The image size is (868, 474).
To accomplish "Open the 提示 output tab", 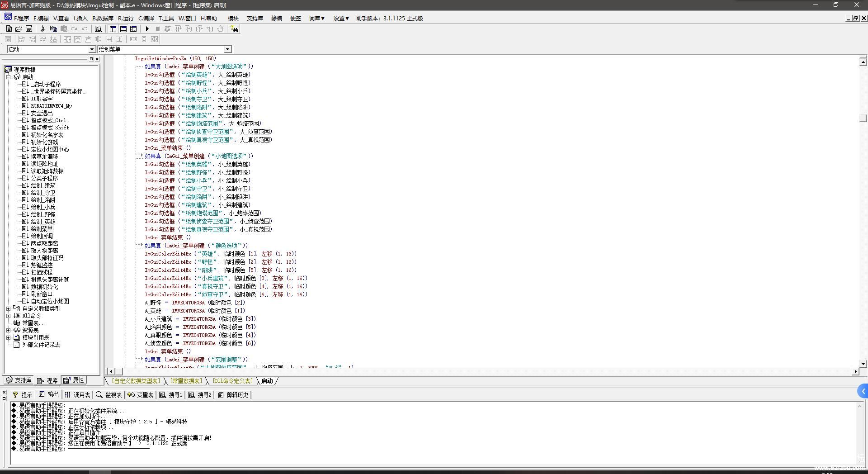I will pyautogui.click(x=23, y=395).
